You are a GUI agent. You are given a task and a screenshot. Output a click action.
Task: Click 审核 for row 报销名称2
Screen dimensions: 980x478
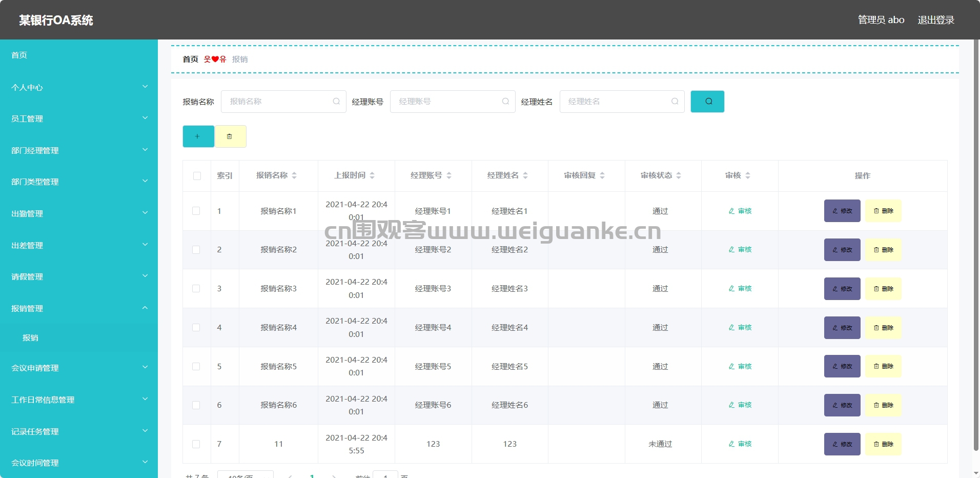pyautogui.click(x=740, y=250)
